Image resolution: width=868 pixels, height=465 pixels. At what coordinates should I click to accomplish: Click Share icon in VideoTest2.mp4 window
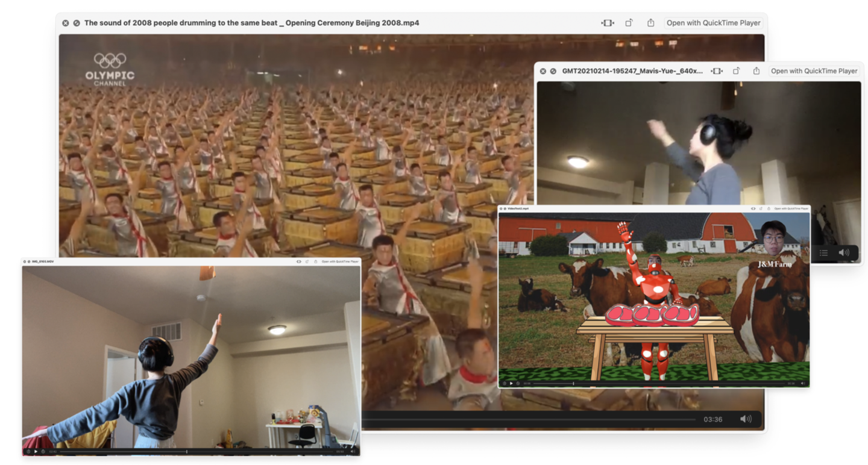(769, 208)
